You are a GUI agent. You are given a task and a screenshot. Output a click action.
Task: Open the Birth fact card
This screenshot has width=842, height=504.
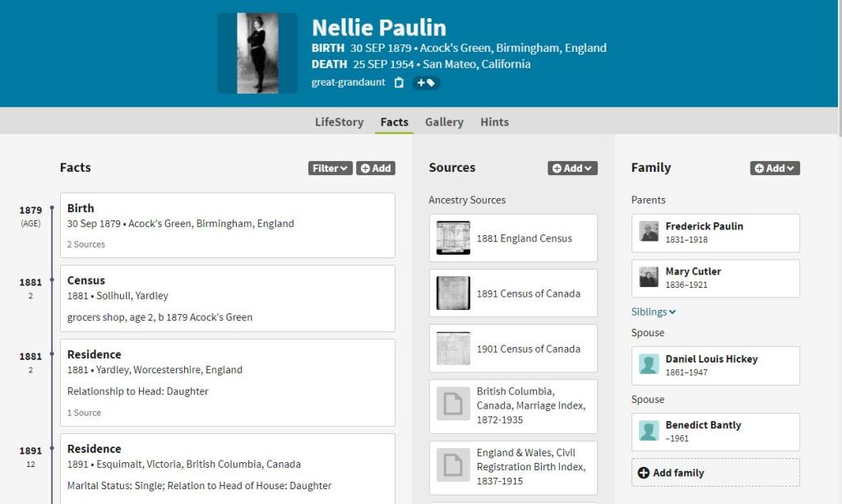point(227,225)
